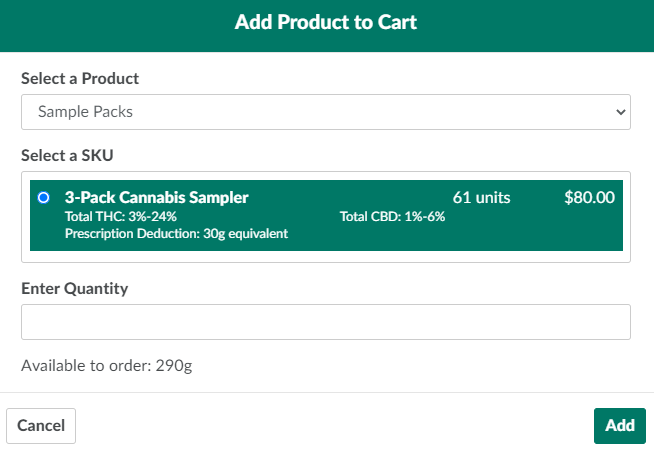
Task: Click the Enter Quantity label
Action: pos(74,289)
